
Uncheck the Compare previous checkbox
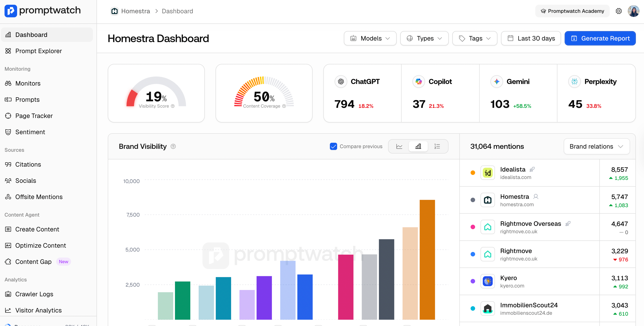(x=333, y=146)
